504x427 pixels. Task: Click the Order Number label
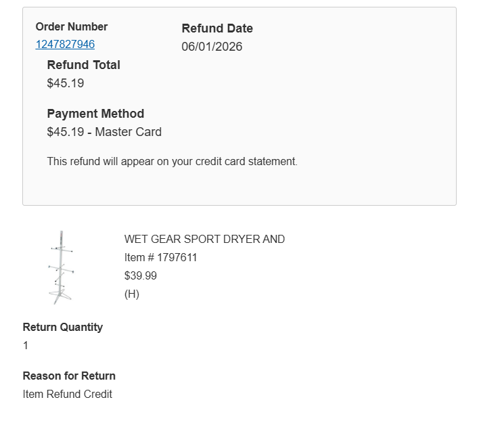click(x=72, y=27)
